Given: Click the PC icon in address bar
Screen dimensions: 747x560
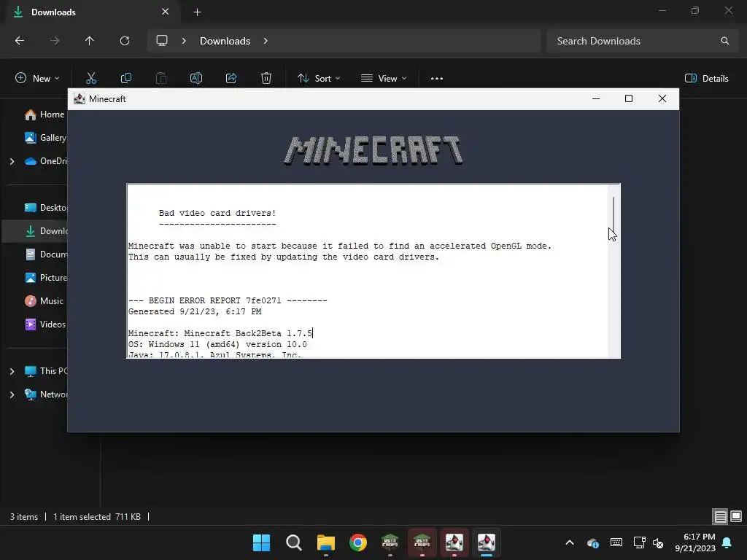Looking at the screenshot, I should 162,41.
